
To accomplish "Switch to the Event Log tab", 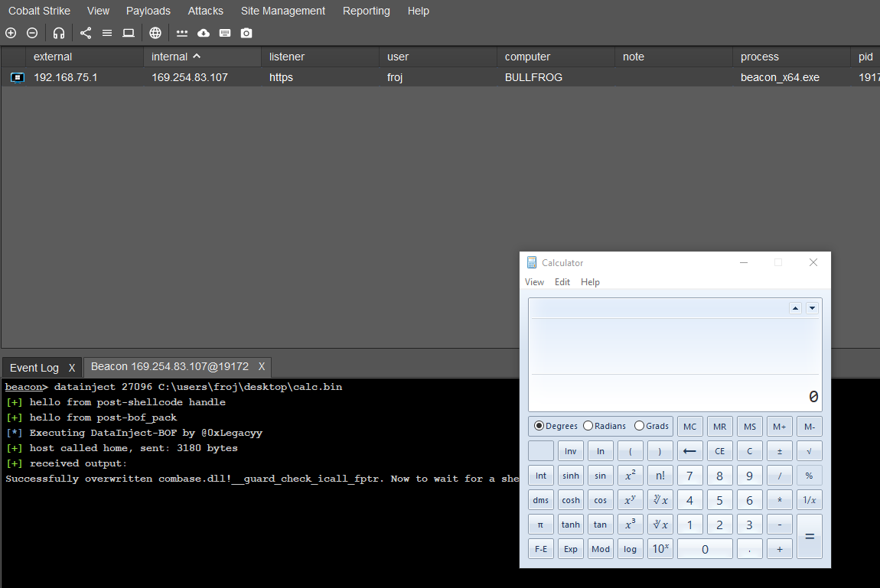I will click(34, 368).
